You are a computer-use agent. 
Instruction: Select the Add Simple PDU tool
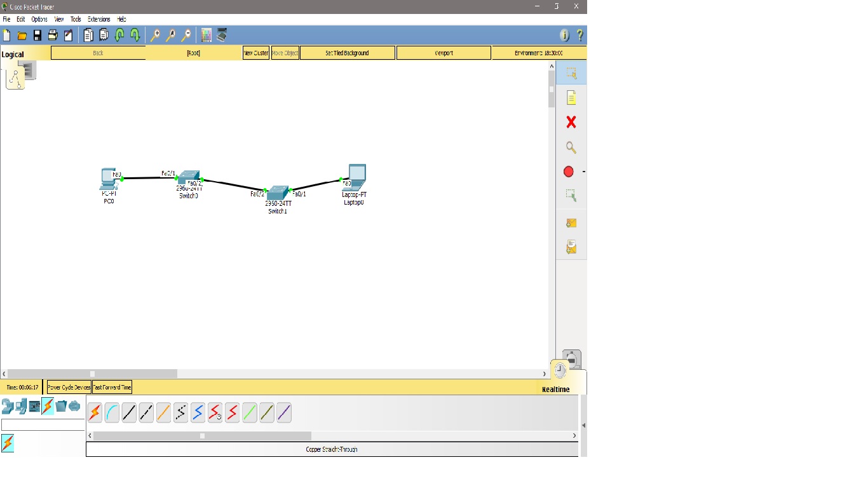coord(570,222)
